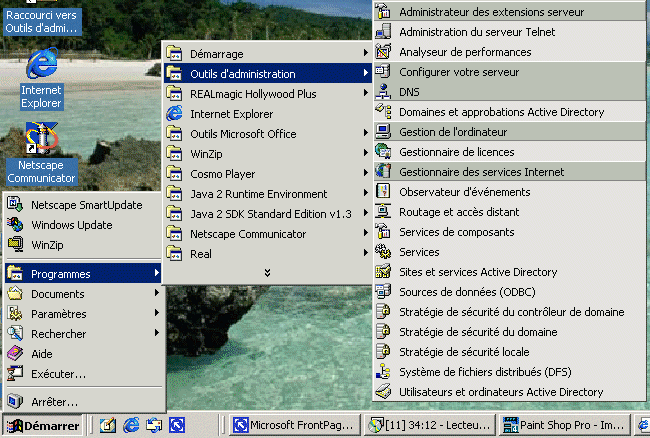Screen dimensions: 650x438
Task: Open Gestionnaire de licences icon
Action: click(382, 152)
